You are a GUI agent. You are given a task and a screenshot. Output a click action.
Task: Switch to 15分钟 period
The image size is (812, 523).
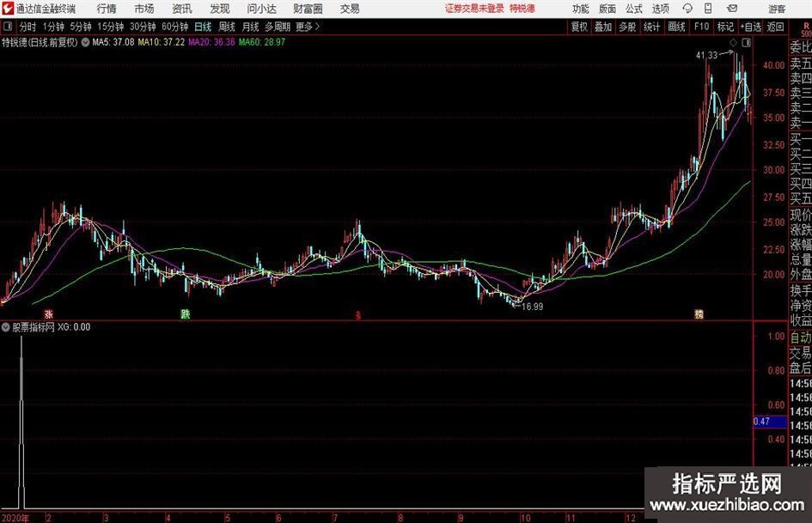[110, 27]
